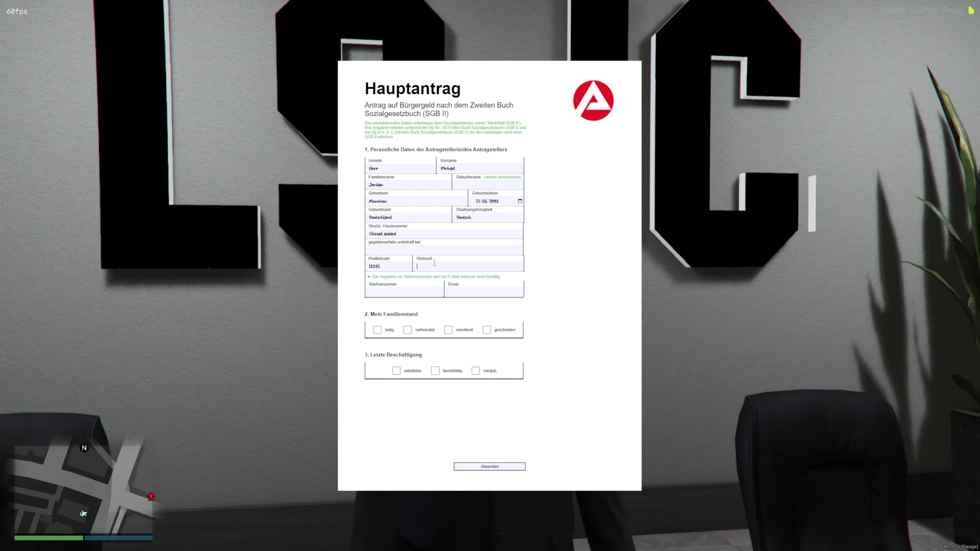This screenshot has width=980, height=551.
Task: Mark the arbeitslos checkbox
Action: [x=396, y=371]
